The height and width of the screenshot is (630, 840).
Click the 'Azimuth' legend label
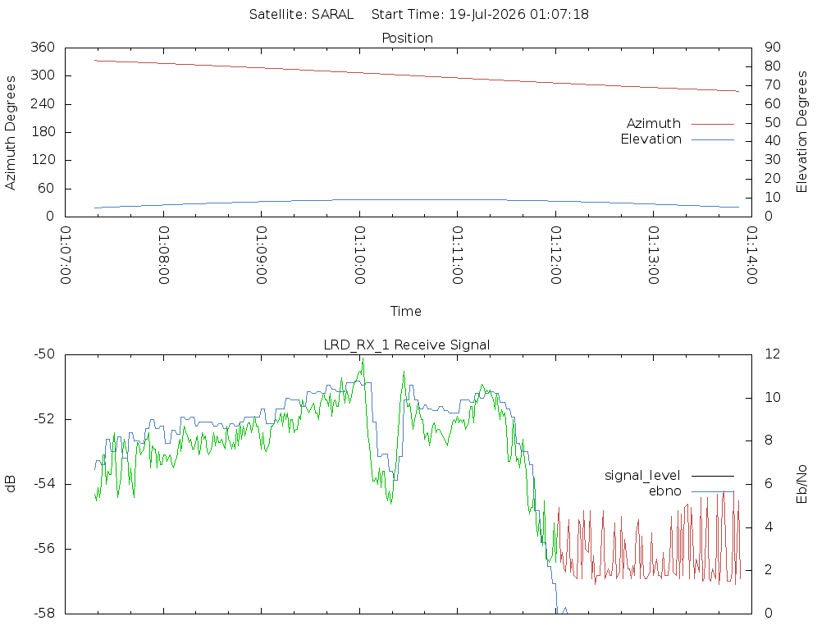coord(654,124)
